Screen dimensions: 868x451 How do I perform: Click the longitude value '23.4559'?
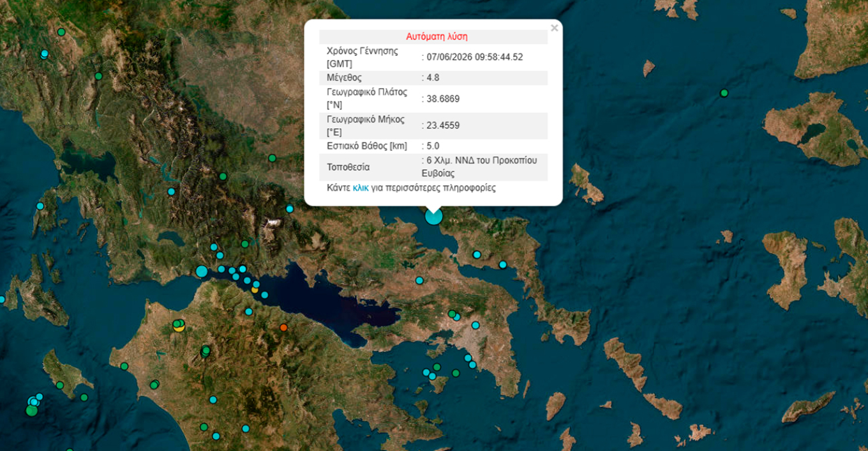[x=443, y=126]
